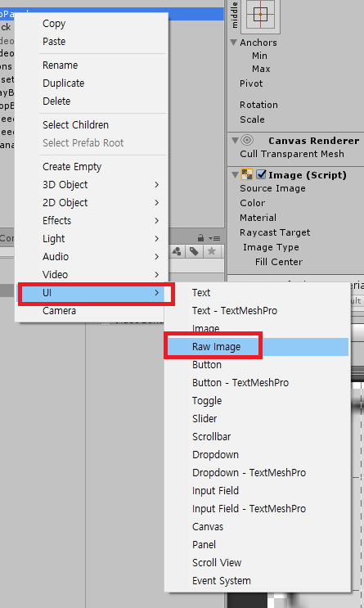This screenshot has height=608, width=364.
Task: Expand arrow next to 3D Object
Action: 156,185
